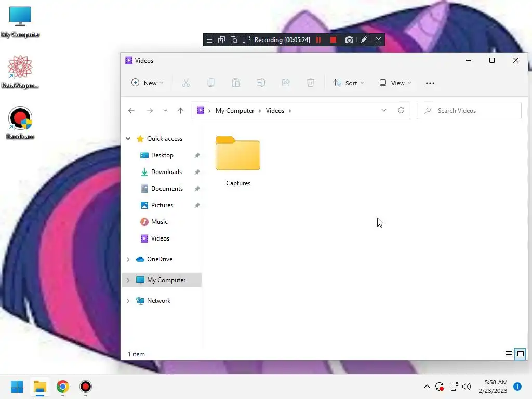The width and height of the screenshot is (532, 399).
Task: Pause the Bandicam recording
Action: coord(318,39)
